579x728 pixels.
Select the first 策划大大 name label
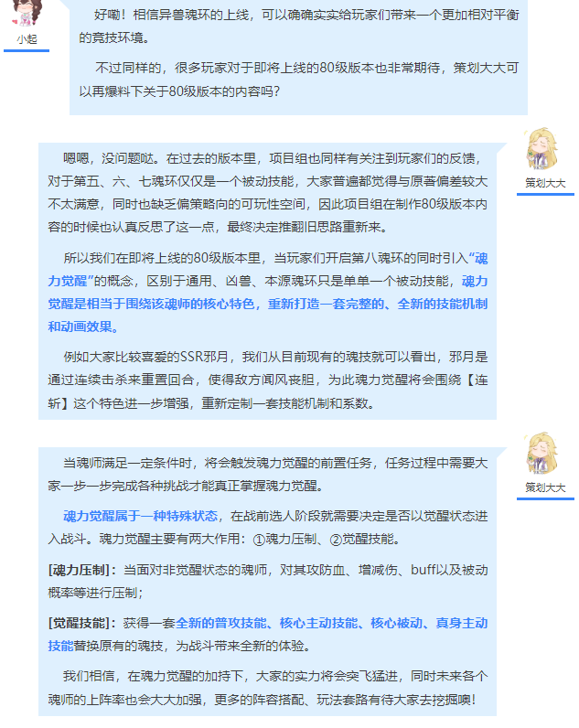545,184
